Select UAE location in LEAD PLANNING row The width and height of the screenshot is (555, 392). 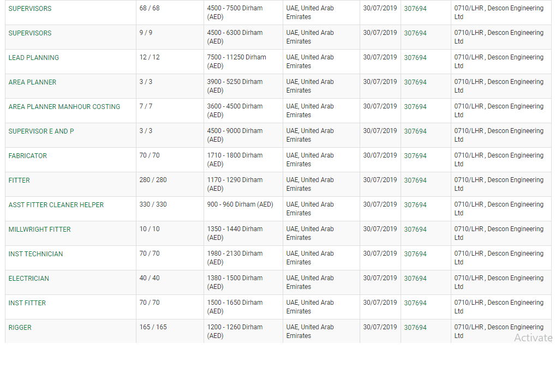pyautogui.click(x=310, y=62)
